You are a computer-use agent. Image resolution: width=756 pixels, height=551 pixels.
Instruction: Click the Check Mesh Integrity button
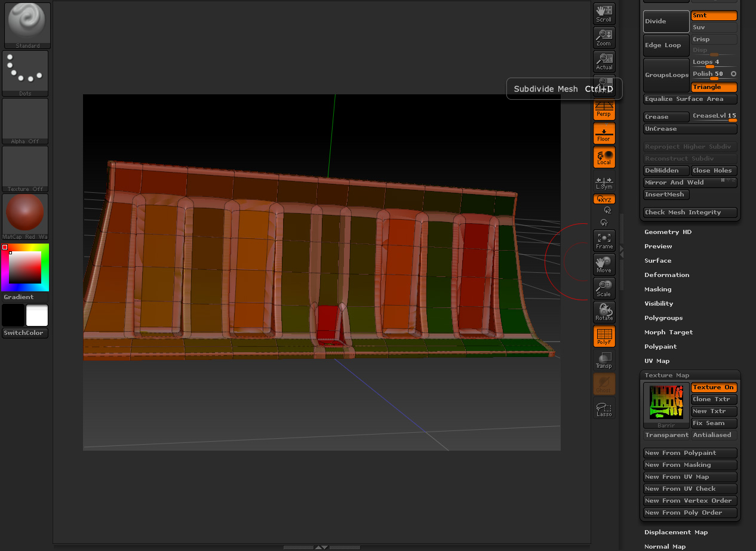pos(690,213)
